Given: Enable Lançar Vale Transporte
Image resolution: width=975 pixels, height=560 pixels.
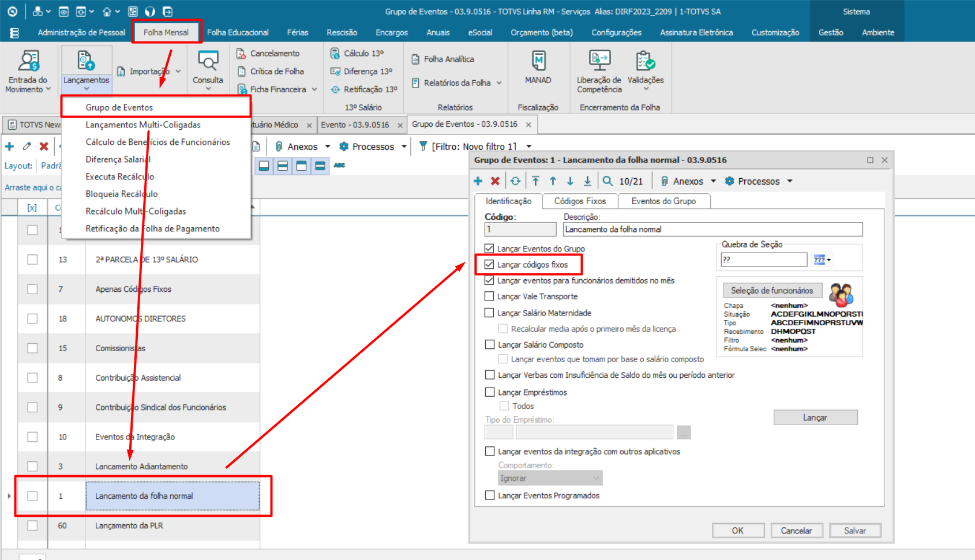Looking at the screenshot, I should (489, 296).
